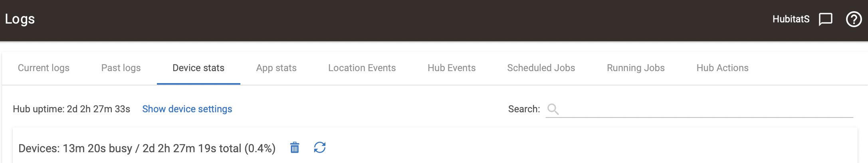Open the Past logs tab

point(121,68)
